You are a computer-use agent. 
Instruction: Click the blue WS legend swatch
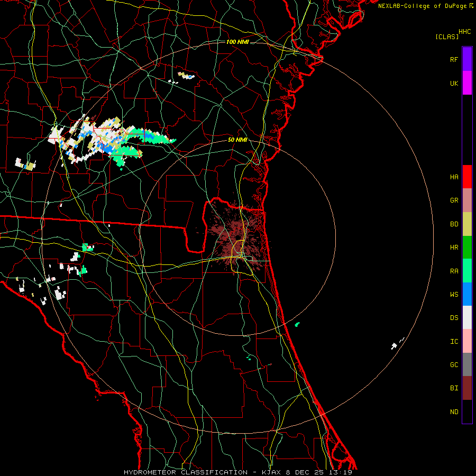click(467, 294)
